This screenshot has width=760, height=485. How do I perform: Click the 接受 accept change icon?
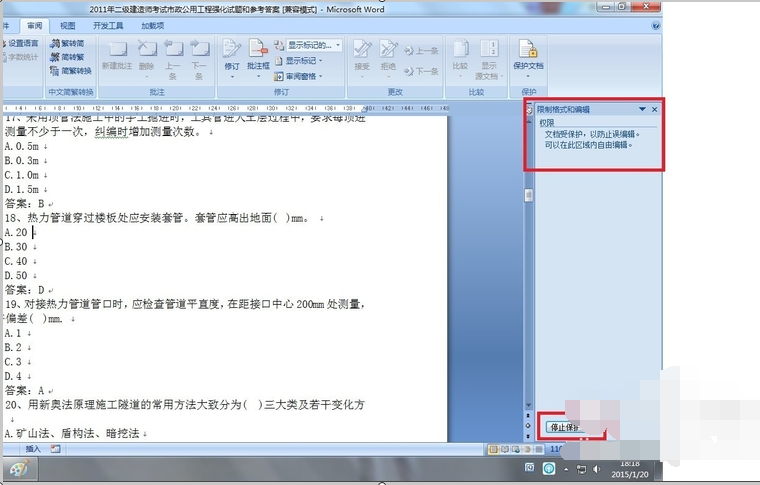point(362,50)
